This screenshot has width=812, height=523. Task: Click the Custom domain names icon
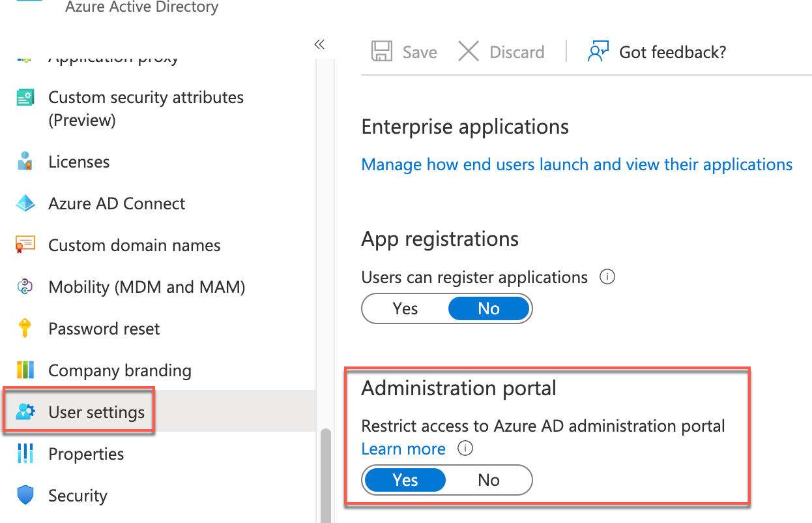25,245
